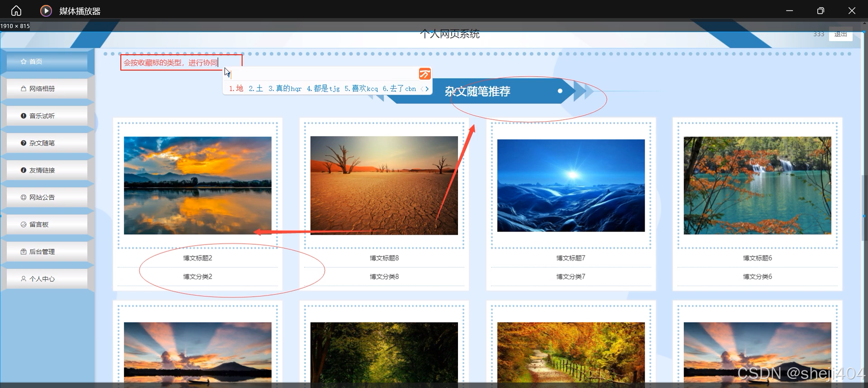Click the icon beside 网站公告
This screenshot has height=388, width=868.
click(24, 197)
